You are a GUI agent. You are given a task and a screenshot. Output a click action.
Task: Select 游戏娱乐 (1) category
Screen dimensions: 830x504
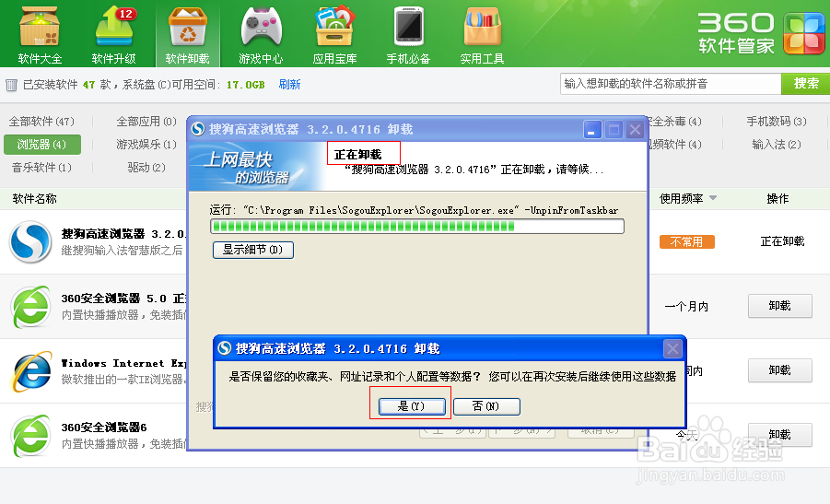click(146, 144)
